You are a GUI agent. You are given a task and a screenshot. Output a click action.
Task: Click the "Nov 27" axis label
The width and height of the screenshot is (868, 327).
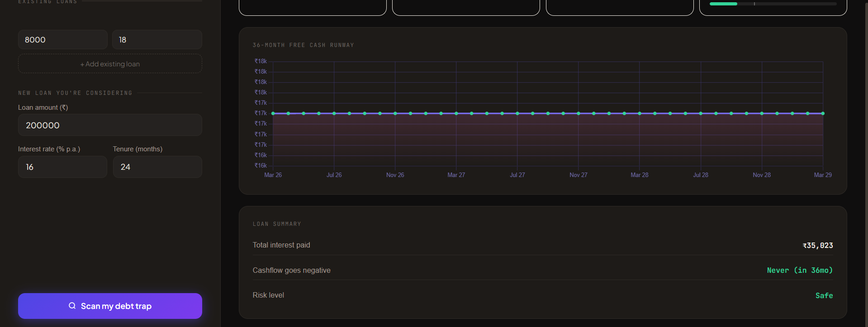579,175
